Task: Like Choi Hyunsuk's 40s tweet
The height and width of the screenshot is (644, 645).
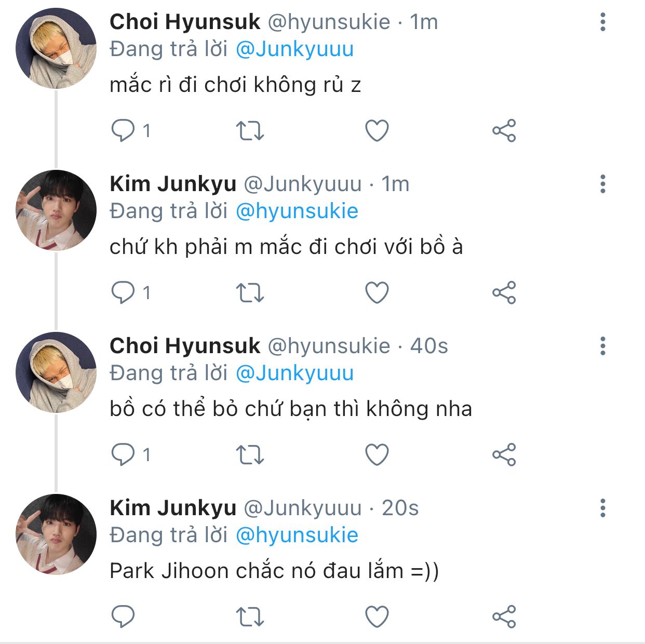Action: click(x=377, y=454)
